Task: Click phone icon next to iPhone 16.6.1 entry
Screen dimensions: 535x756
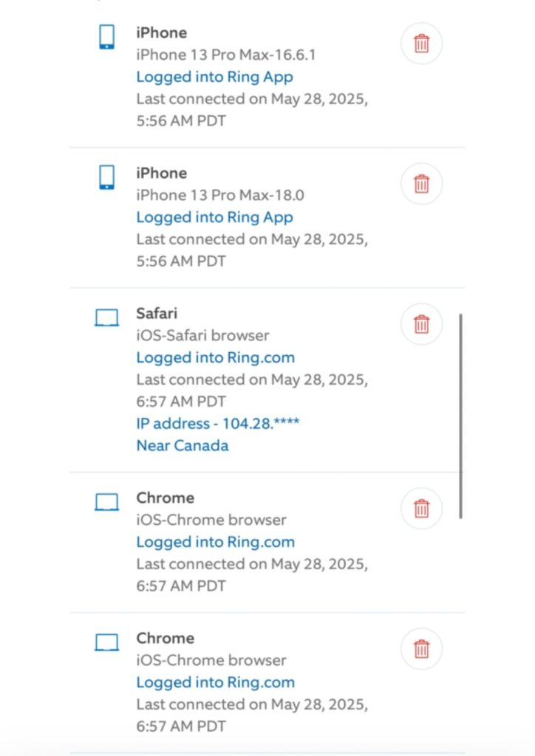Action: click(x=107, y=37)
